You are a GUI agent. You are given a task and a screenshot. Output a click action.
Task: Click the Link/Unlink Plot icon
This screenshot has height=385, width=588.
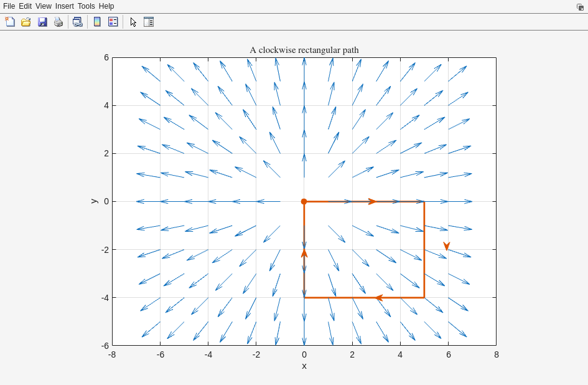pos(77,22)
